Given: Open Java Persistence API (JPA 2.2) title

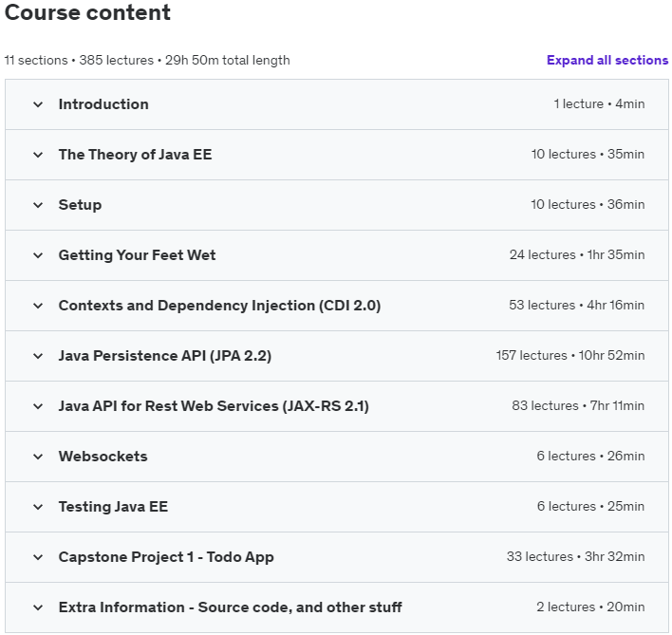Looking at the screenshot, I should [165, 356].
